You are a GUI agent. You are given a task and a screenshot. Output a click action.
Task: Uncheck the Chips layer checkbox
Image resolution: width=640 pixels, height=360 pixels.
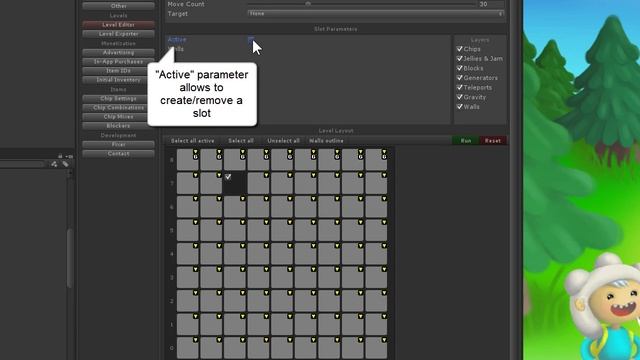click(x=460, y=49)
